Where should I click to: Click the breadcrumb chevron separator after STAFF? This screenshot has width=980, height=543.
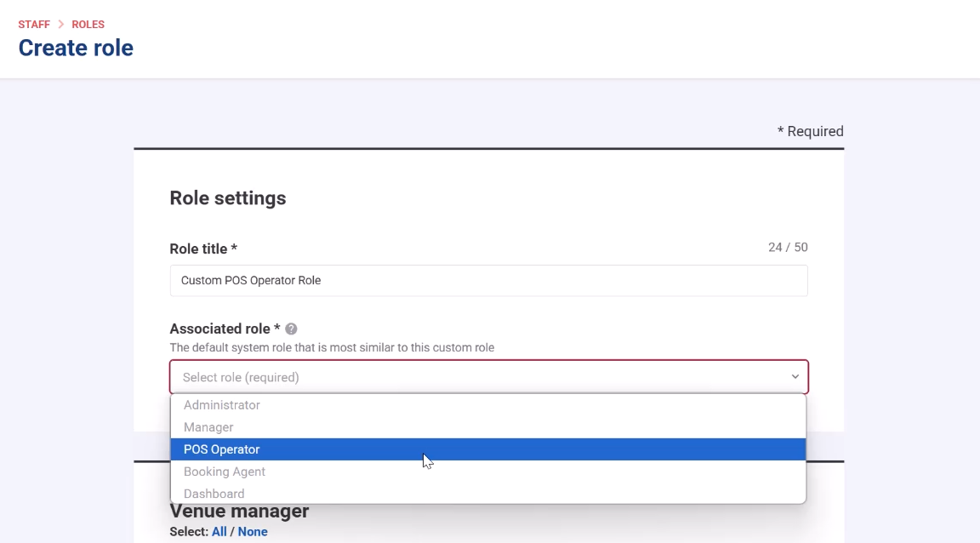click(x=61, y=25)
